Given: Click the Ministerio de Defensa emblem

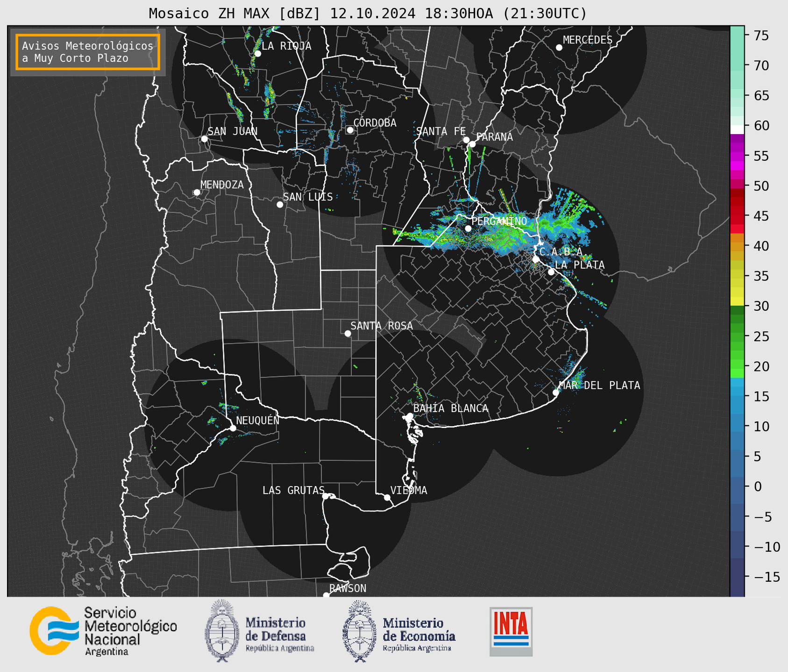Looking at the screenshot, I should tap(221, 631).
